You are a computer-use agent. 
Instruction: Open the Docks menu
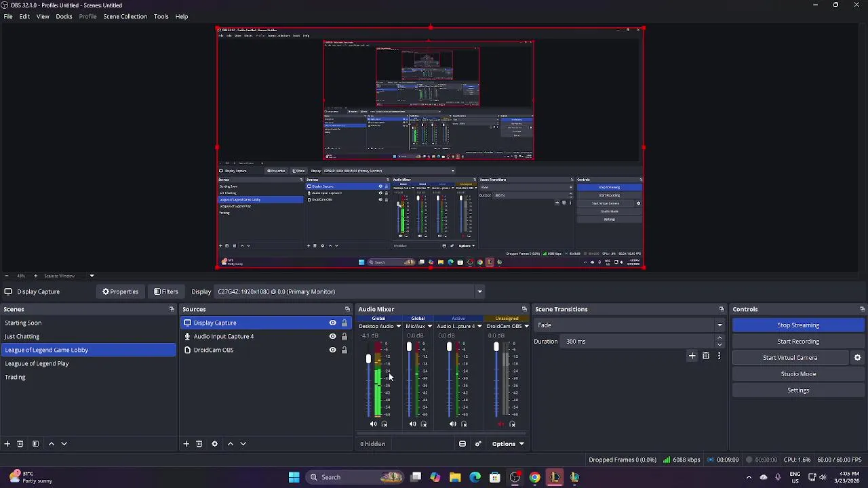(64, 16)
